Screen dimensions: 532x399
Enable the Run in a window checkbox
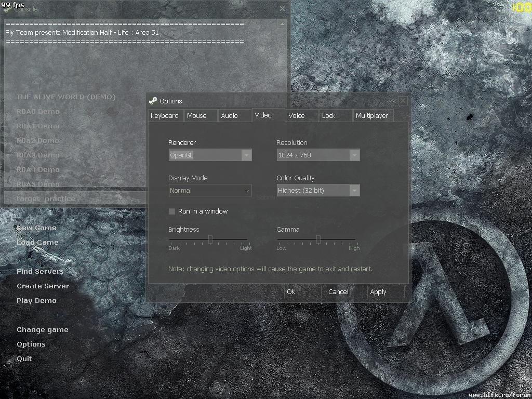tap(172, 211)
